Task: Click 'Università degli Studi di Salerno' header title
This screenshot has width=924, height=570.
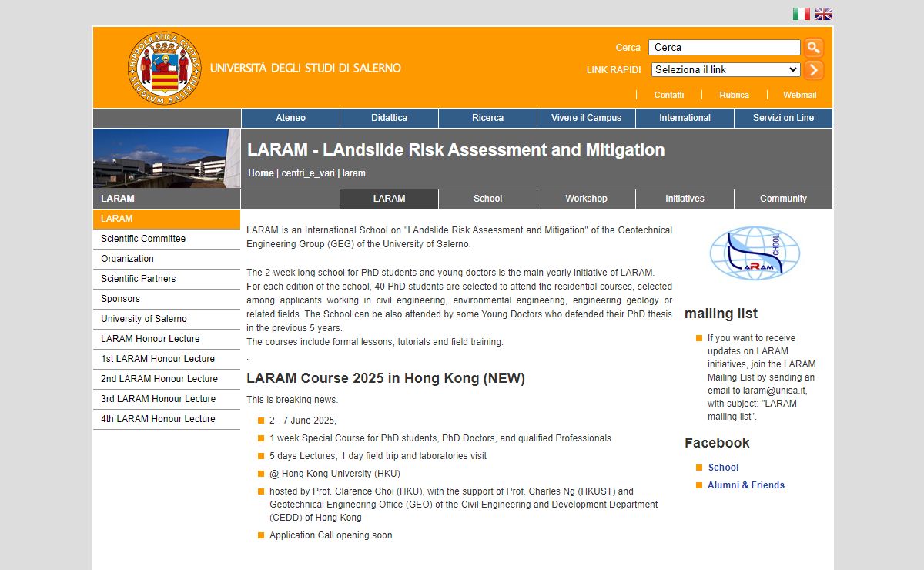Action: tap(306, 68)
